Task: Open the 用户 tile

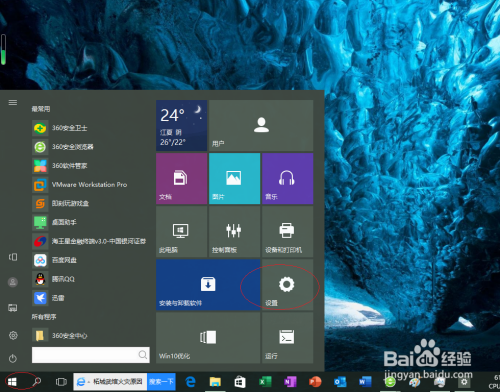Action: 261,125
